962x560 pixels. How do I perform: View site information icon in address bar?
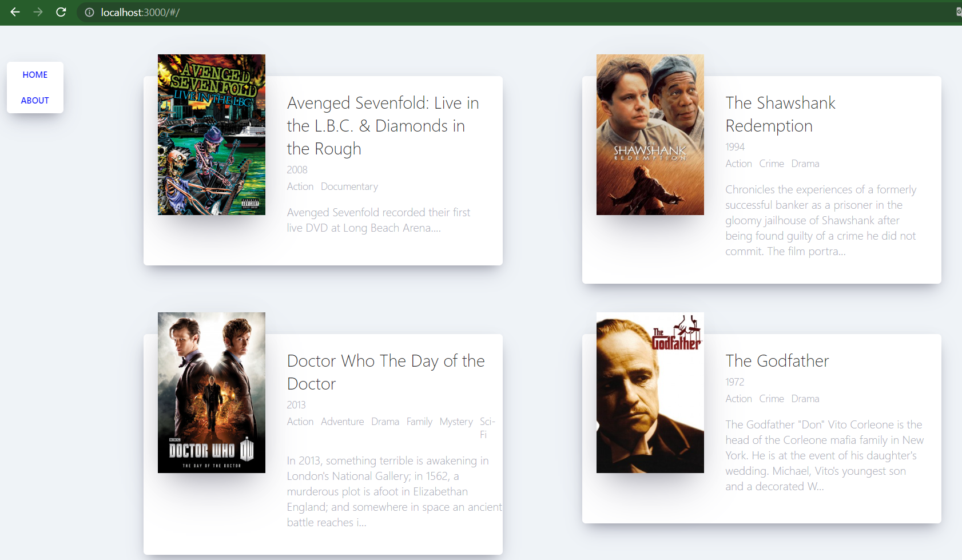pos(89,12)
